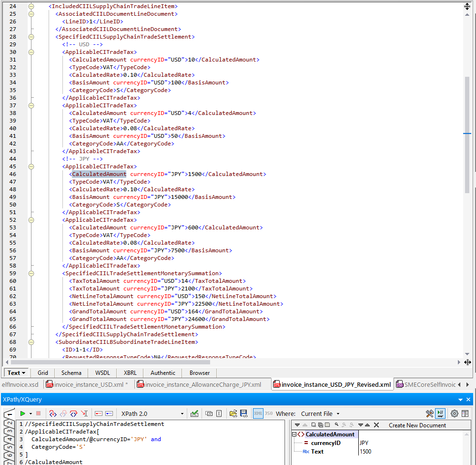Click the validate expression checkmark icon
The height and width of the screenshot is (465, 476).
coord(194,413)
